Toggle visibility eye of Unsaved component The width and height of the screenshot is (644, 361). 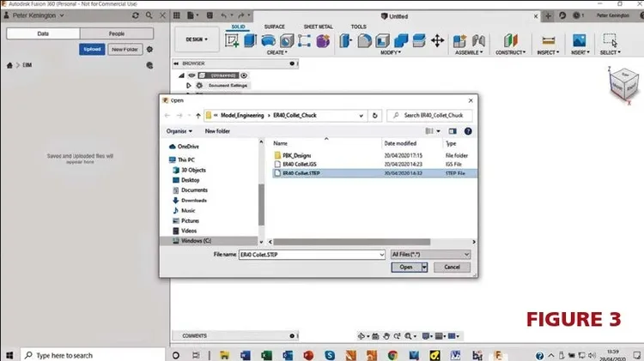point(191,75)
